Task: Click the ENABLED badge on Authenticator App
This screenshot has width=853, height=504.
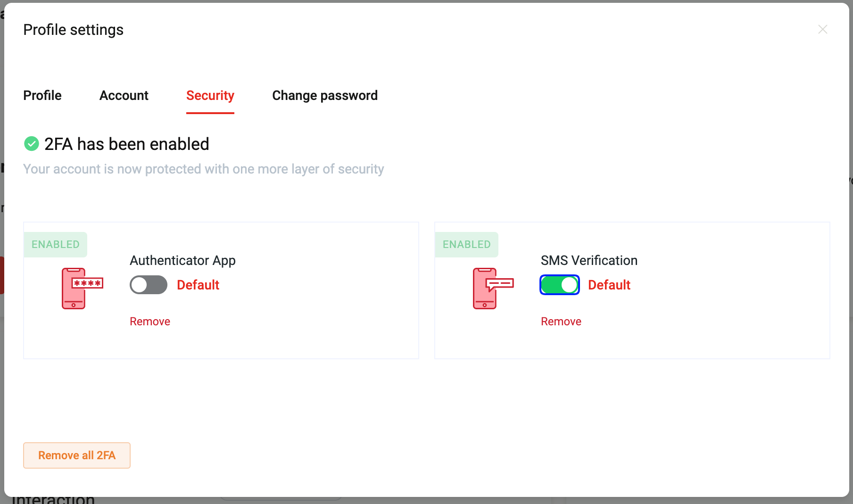Action: tap(56, 244)
